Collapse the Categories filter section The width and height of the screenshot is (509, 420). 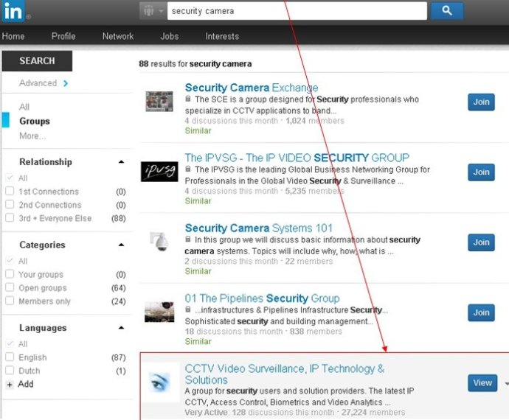[121, 245]
